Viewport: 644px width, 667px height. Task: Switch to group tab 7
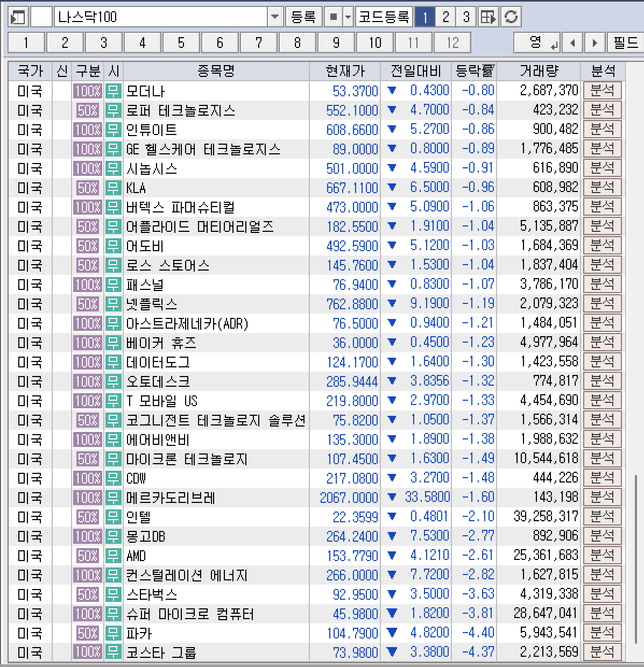tap(258, 42)
